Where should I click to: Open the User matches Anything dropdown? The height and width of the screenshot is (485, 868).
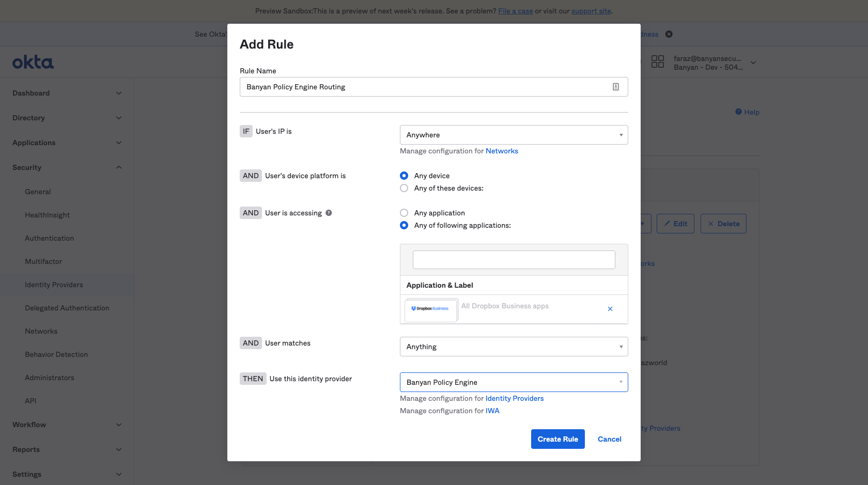514,347
